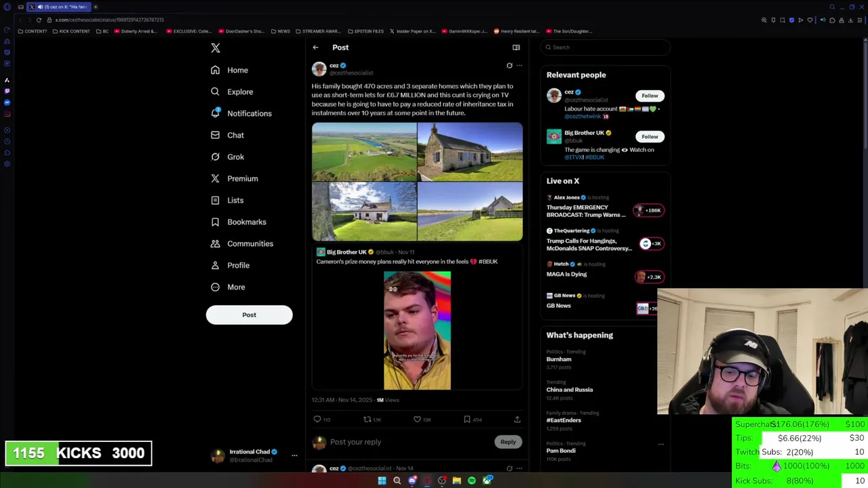The height and width of the screenshot is (488, 868).
Task: Click the X logo in sidebar
Action: coord(216,48)
